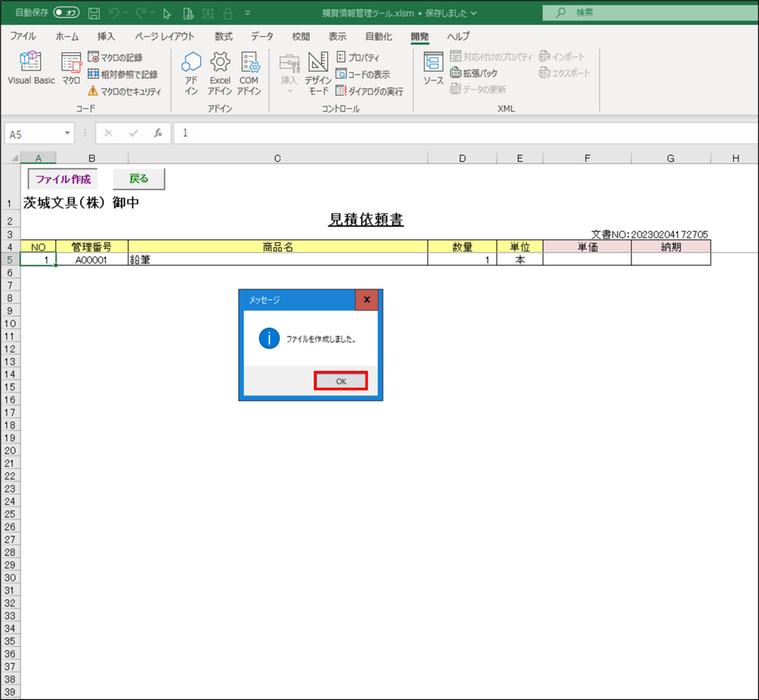This screenshot has height=700, width=759.
Task: Click the Insert Function fx icon
Action: click(x=158, y=133)
